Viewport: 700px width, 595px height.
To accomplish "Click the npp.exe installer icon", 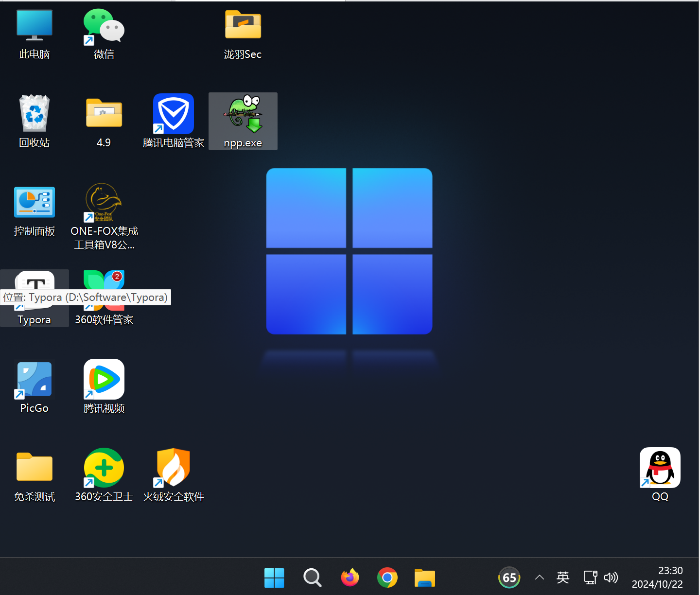I will point(243,115).
